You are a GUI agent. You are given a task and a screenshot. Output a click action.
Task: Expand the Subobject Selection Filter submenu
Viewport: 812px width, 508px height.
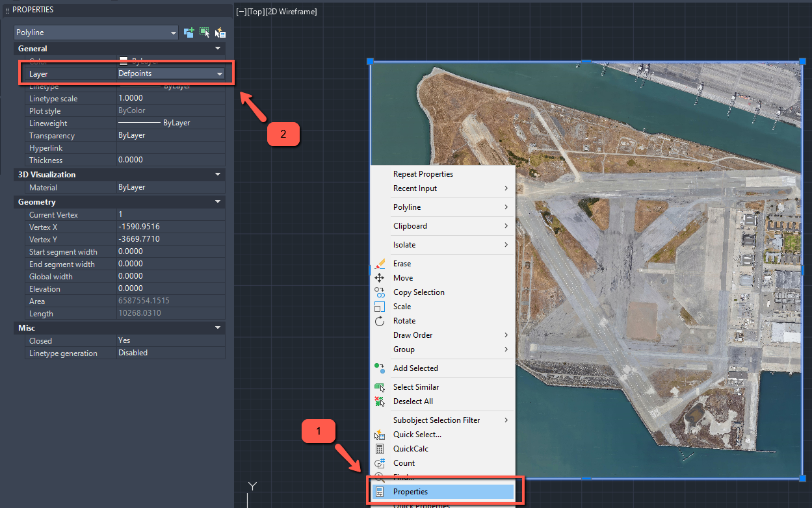[x=443, y=420]
